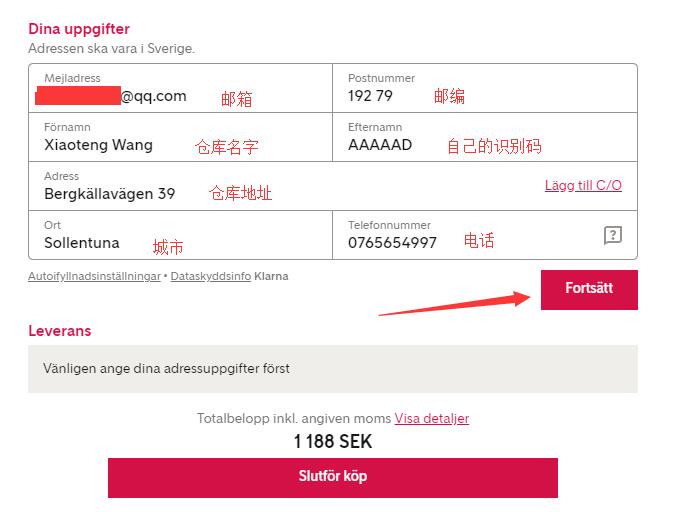The width and height of the screenshot is (678, 512).
Task: Click the Klarna label text
Action: coord(271,276)
